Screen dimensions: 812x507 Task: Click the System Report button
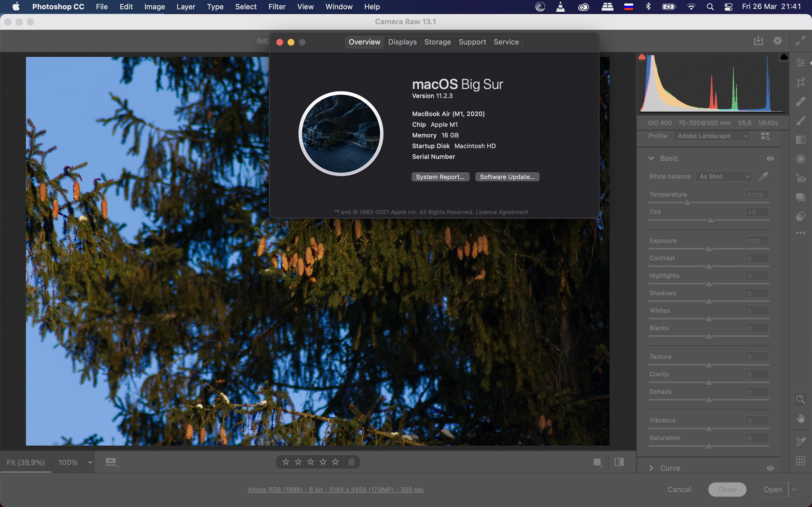[x=440, y=177]
